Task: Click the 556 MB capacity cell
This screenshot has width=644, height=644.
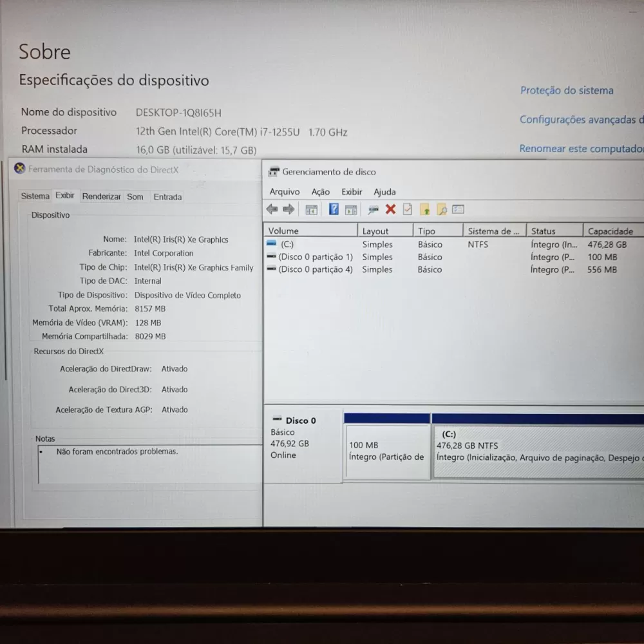Action: [602, 269]
